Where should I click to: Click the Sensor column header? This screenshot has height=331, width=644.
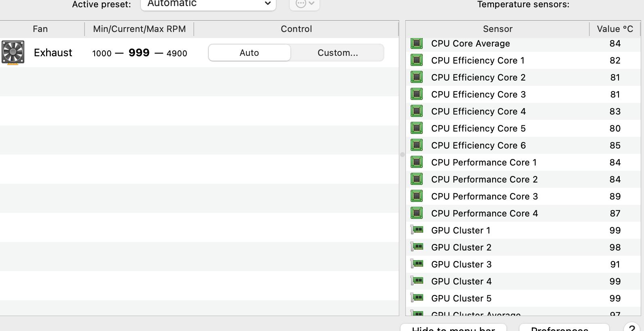point(498,29)
